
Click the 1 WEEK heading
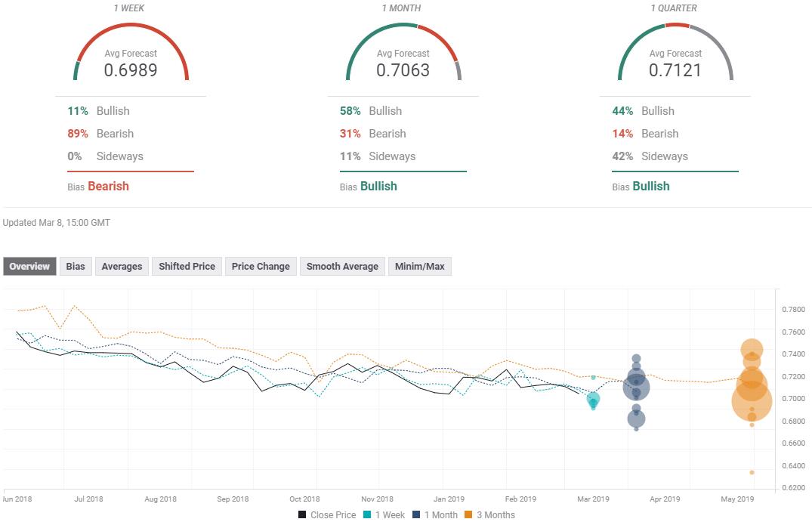click(129, 8)
